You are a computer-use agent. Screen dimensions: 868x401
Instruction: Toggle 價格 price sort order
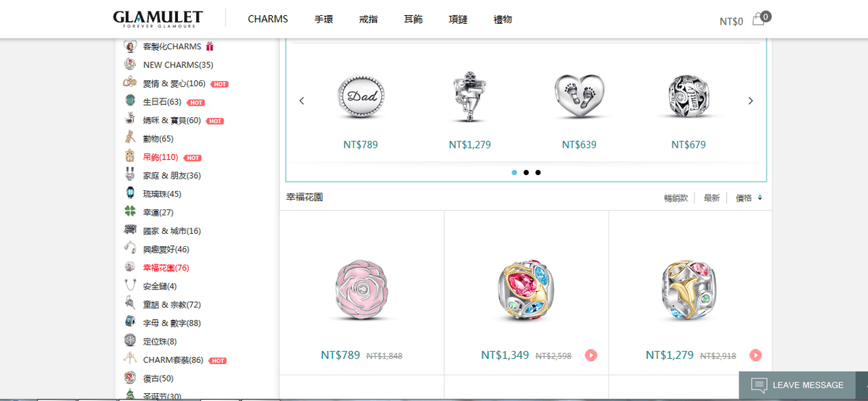pyautogui.click(x=749, y=198)
